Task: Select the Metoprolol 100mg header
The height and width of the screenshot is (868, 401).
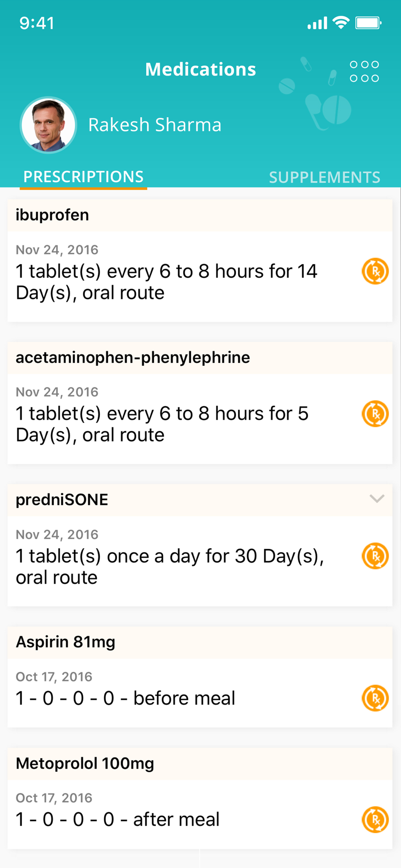Action: coord(200,764)
